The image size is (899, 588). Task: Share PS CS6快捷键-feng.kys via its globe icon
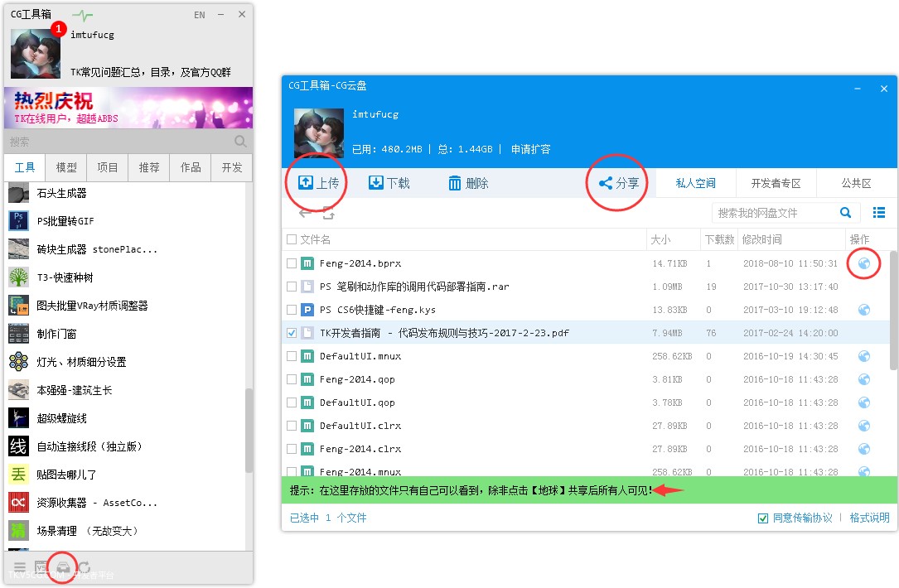(863, 310)
